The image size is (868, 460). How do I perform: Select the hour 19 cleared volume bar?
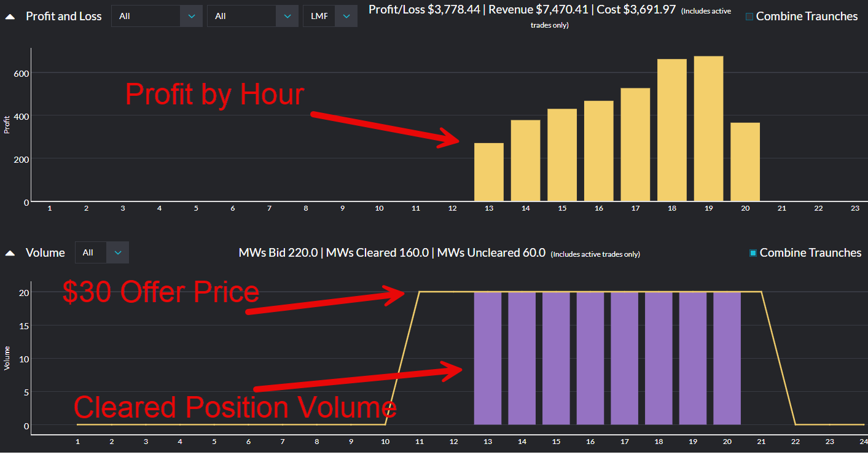693,358
